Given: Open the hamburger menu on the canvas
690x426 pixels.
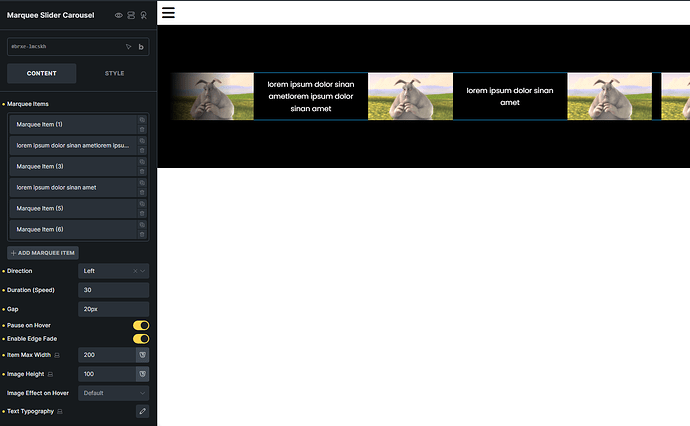Looking at the screenshot, I should [168, 13].
